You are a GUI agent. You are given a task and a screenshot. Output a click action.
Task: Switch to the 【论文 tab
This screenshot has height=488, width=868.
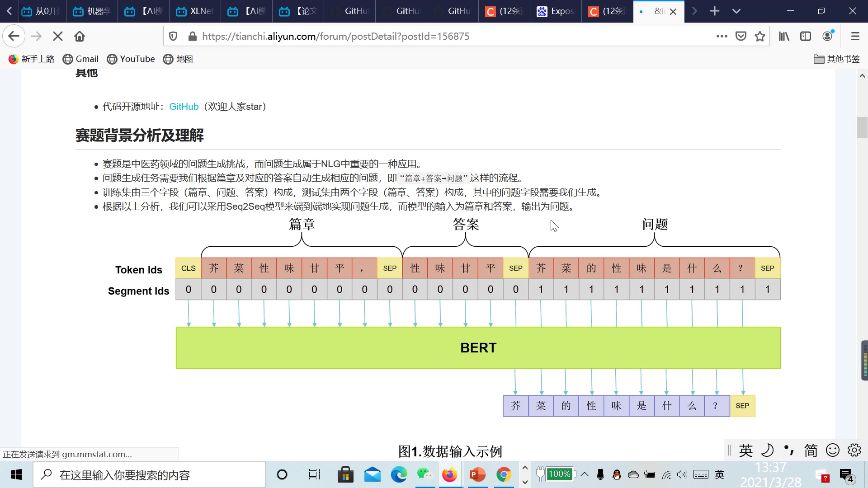point(298,11)
